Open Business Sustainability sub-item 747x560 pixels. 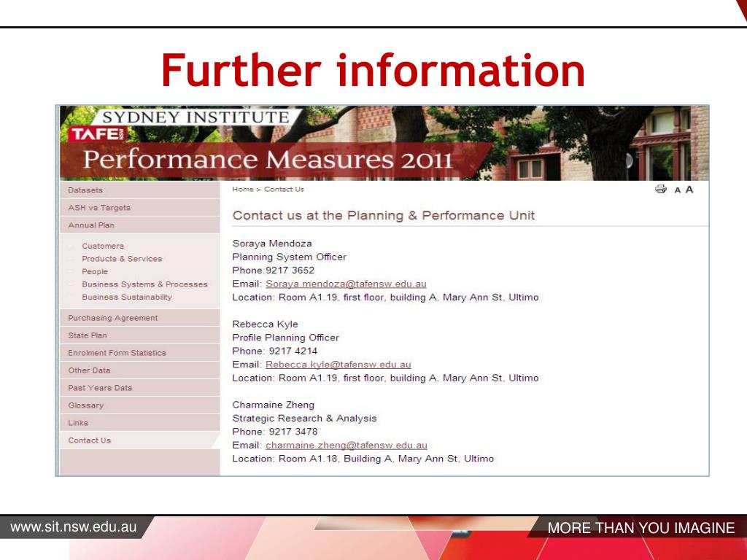(127, 297)
